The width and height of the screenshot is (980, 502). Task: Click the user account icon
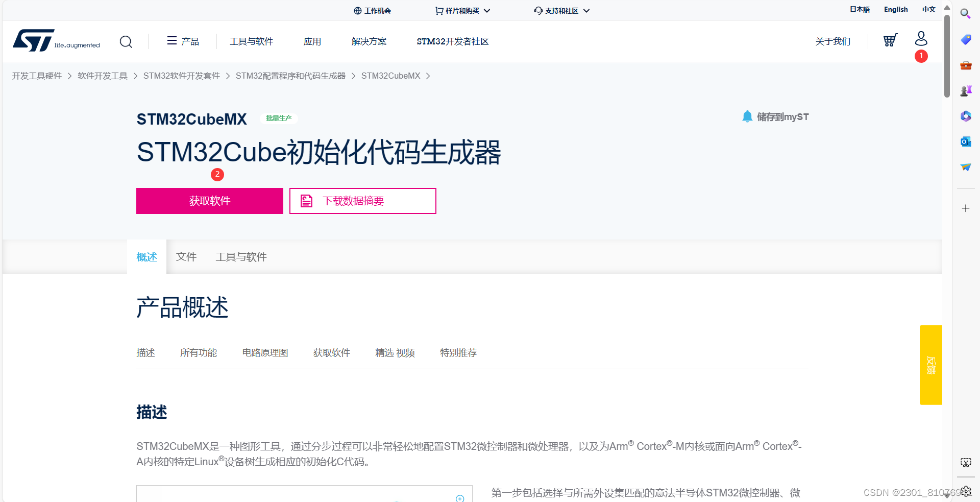coord(921,38)
